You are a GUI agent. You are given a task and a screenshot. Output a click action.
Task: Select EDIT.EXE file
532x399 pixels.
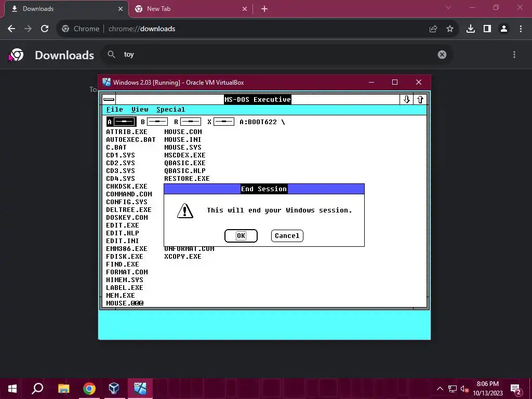point(123,225)
